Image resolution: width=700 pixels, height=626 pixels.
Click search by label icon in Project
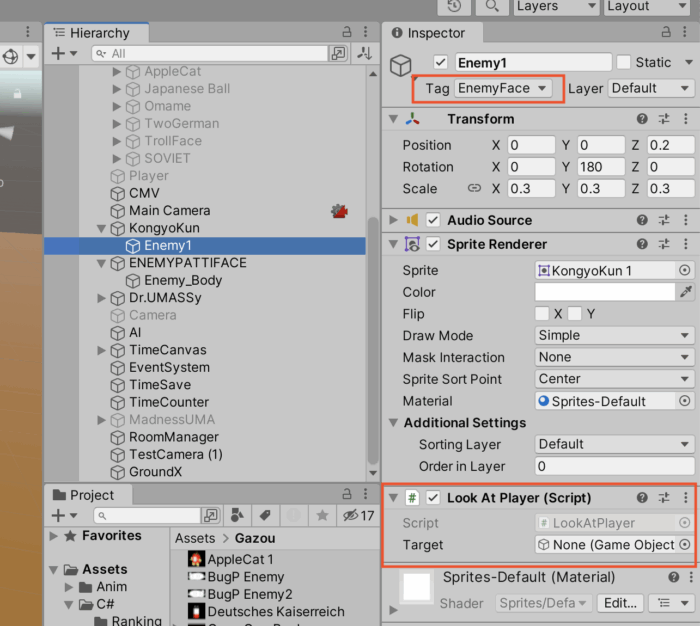tap(265, 515)
